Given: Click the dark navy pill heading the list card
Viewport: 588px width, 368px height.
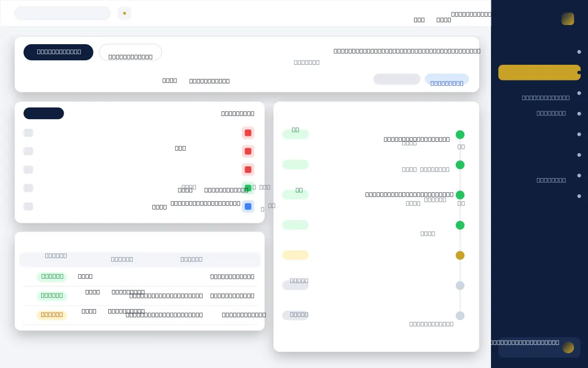Looking at the screenshot, I should pos(44,113).
